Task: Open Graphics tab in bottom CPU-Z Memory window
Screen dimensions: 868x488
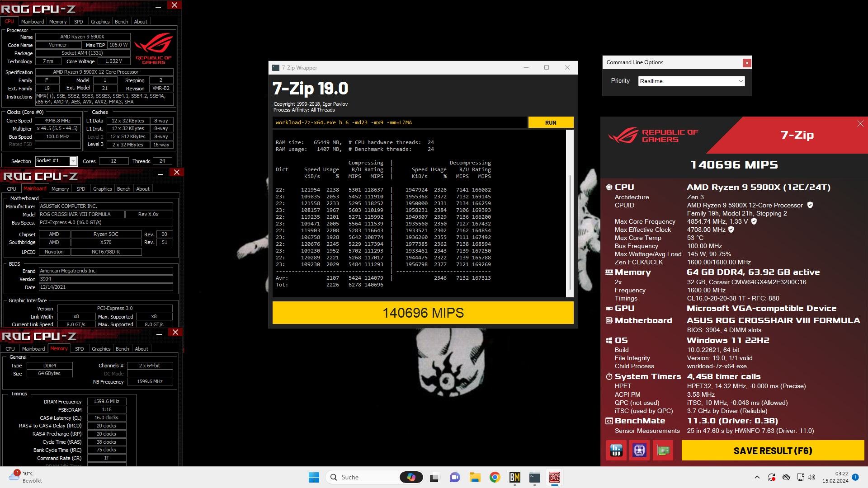Action: pyautogui.click(x=101, y=349)
